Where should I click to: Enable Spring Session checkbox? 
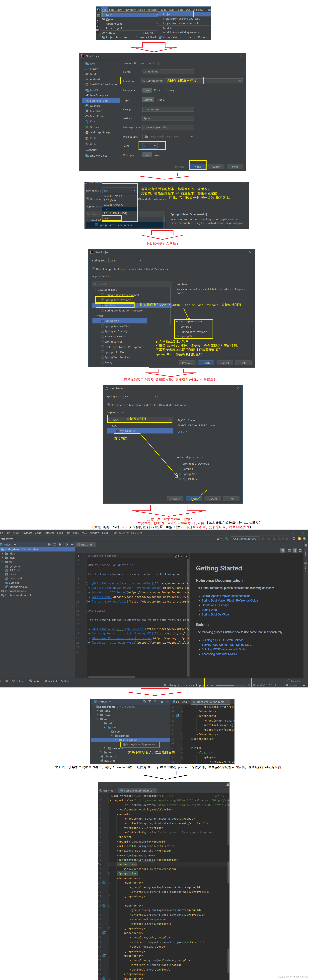102,342
